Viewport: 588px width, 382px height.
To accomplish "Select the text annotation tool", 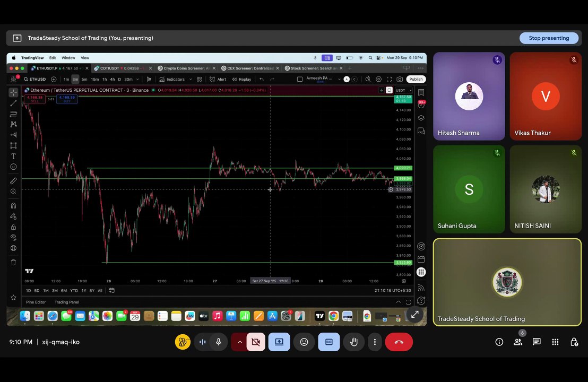I will pos(13,156).
